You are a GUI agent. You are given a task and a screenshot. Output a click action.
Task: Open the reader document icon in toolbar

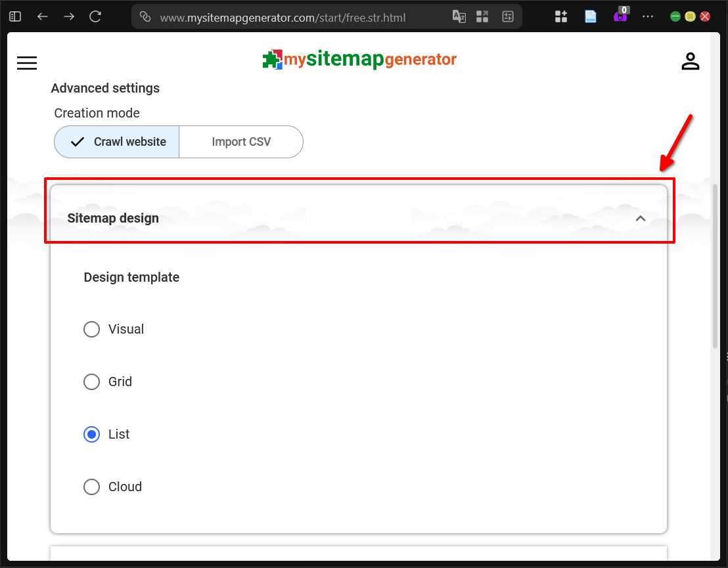pos(590,16)
